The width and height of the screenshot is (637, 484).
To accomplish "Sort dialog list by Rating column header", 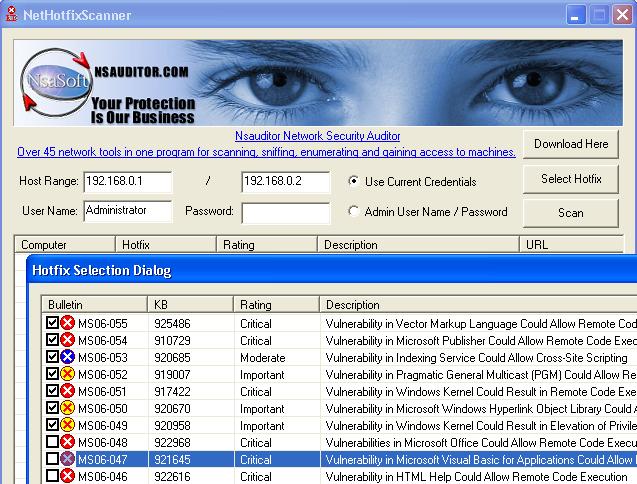I will coord(276,305).
